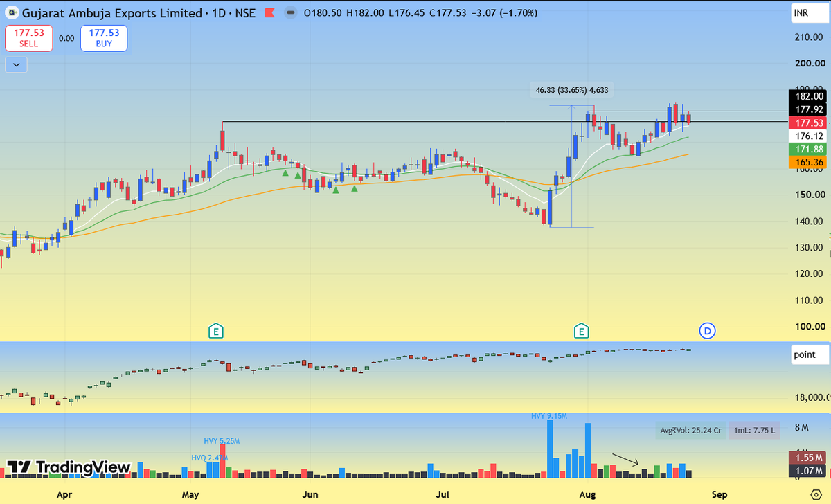Click the AvgVol 25.24 Cr tag
The image size is (831, 504).
click(690, 430)
